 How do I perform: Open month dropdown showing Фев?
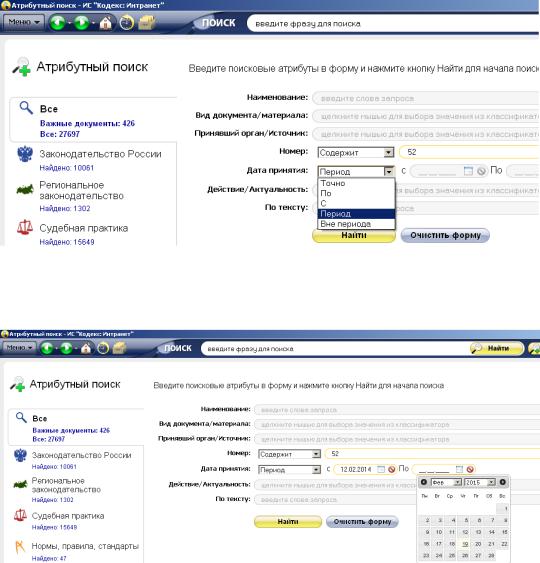click(446, 483)
